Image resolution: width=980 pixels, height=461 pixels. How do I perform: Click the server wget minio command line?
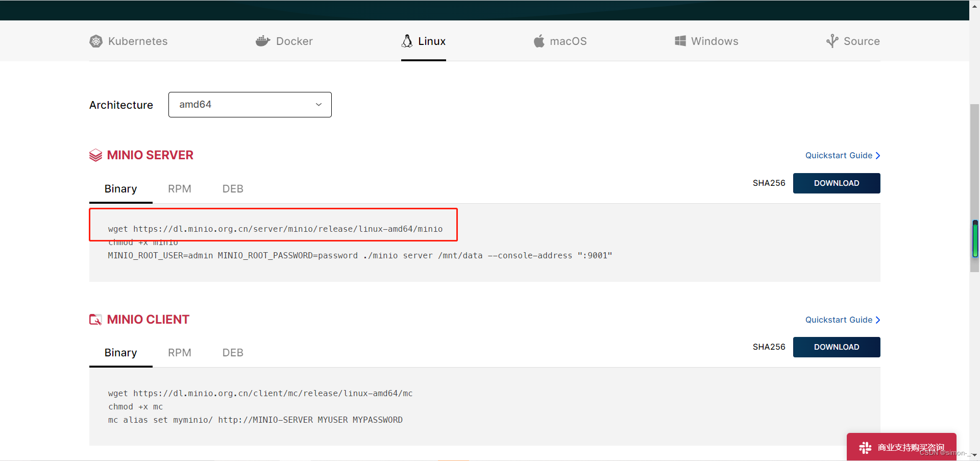click(x=276, y=229)
